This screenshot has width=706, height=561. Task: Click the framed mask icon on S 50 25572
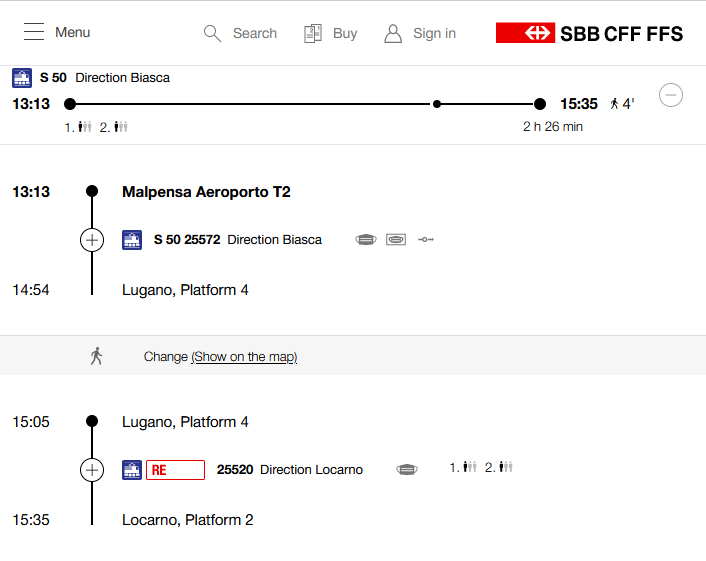[x=396, y=240]
